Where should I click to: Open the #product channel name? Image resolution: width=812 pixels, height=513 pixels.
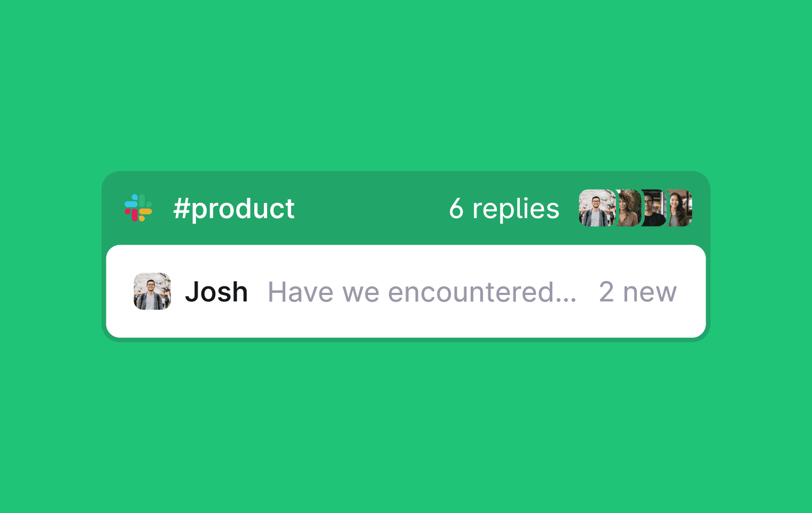(x=233, y=209)
